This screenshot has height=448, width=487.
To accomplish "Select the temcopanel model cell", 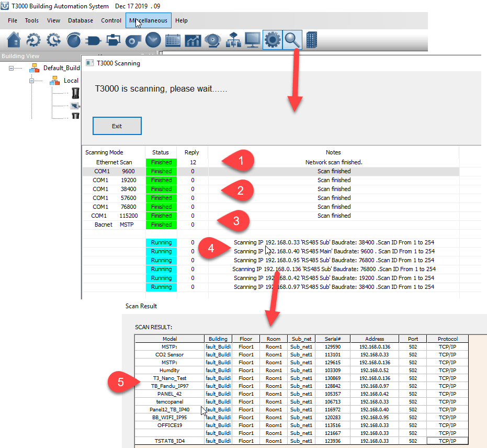I will point(169,402).
